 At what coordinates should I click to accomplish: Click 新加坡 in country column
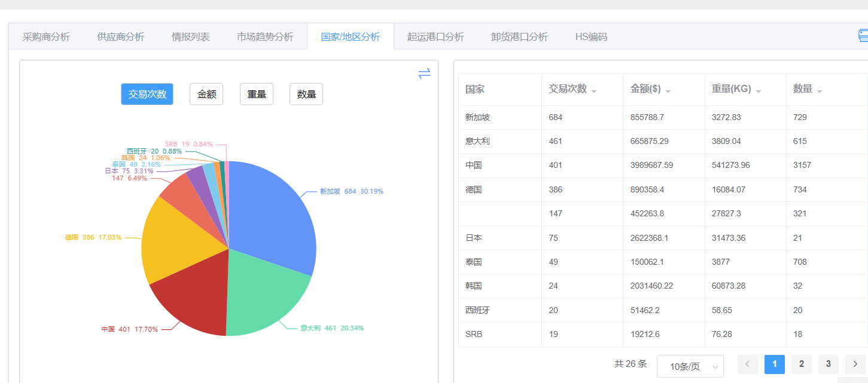[477, 118]
